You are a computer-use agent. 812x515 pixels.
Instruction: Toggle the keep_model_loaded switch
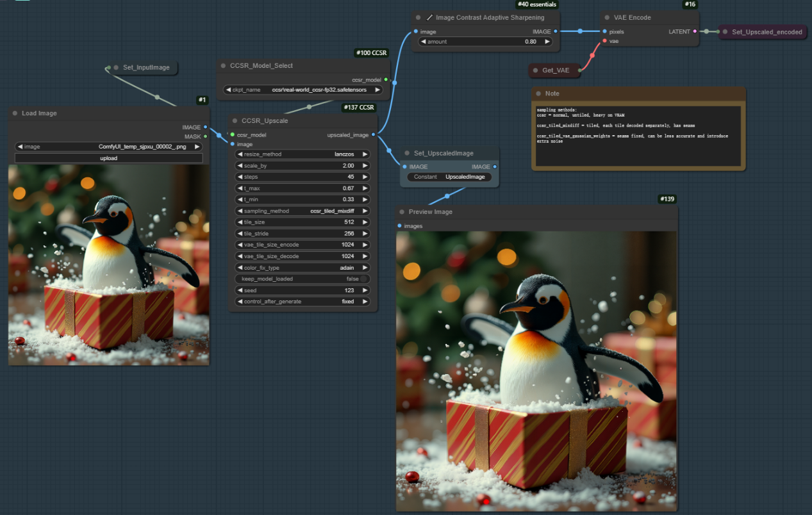363,279
